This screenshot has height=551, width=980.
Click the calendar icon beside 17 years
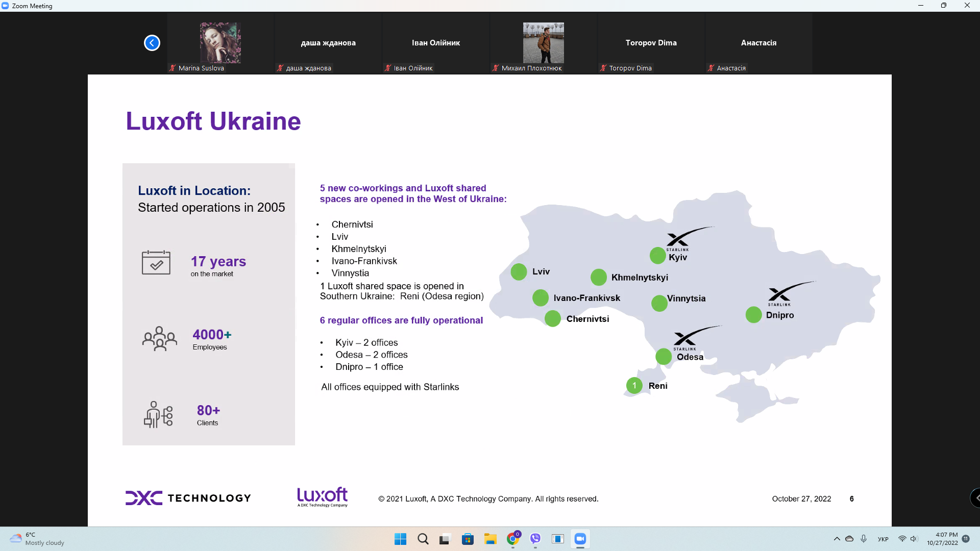156,263
